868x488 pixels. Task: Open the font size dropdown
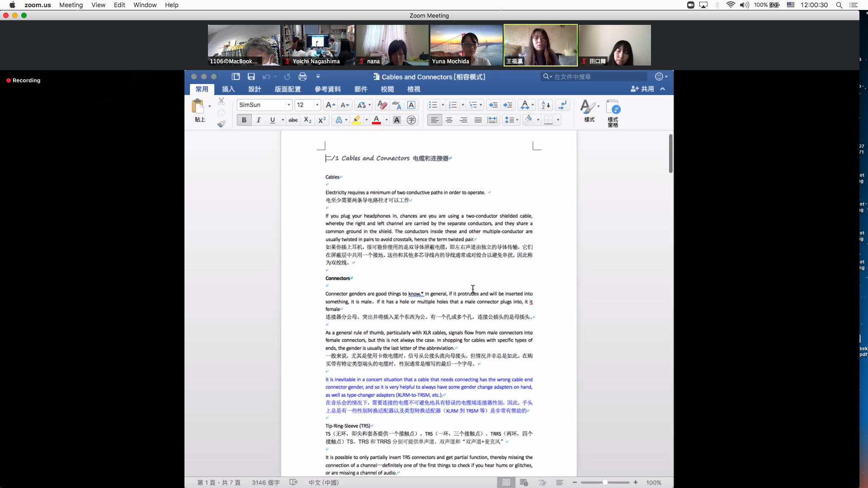click(x=317, y=105)
